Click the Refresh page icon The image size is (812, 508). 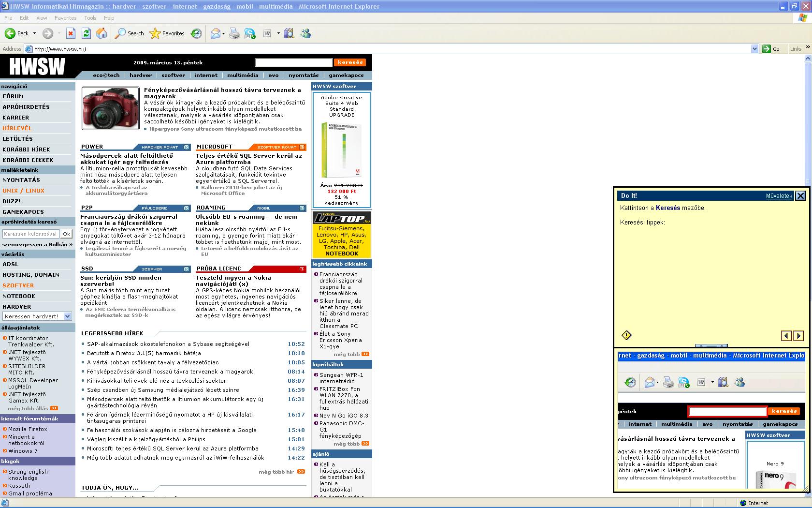[86, 33]
